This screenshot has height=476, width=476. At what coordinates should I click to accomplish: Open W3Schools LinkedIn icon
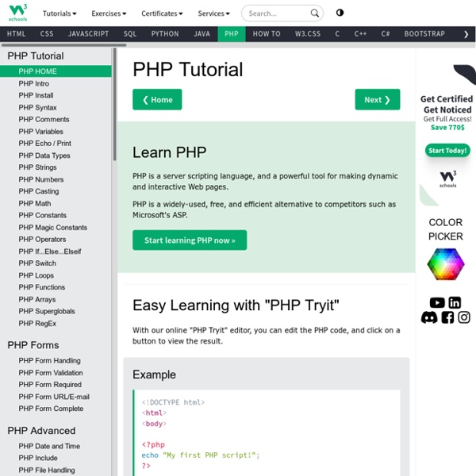(455, 303)
